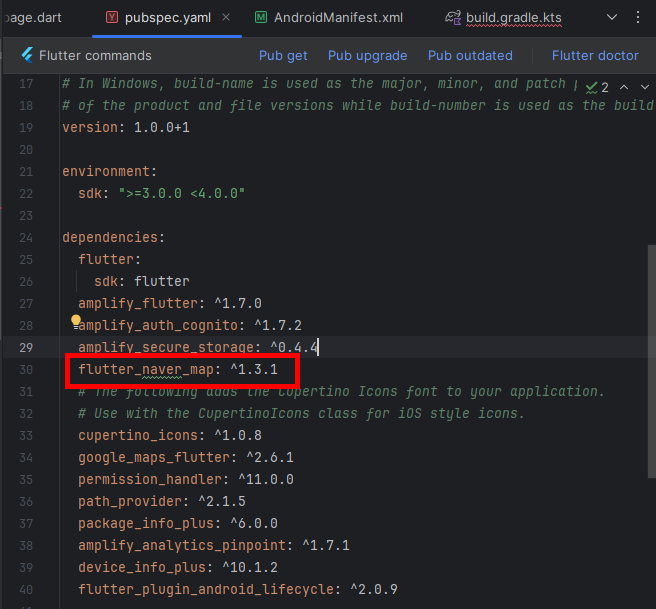
Task: Open the editor tab options menu
Action: pos(638,17)
